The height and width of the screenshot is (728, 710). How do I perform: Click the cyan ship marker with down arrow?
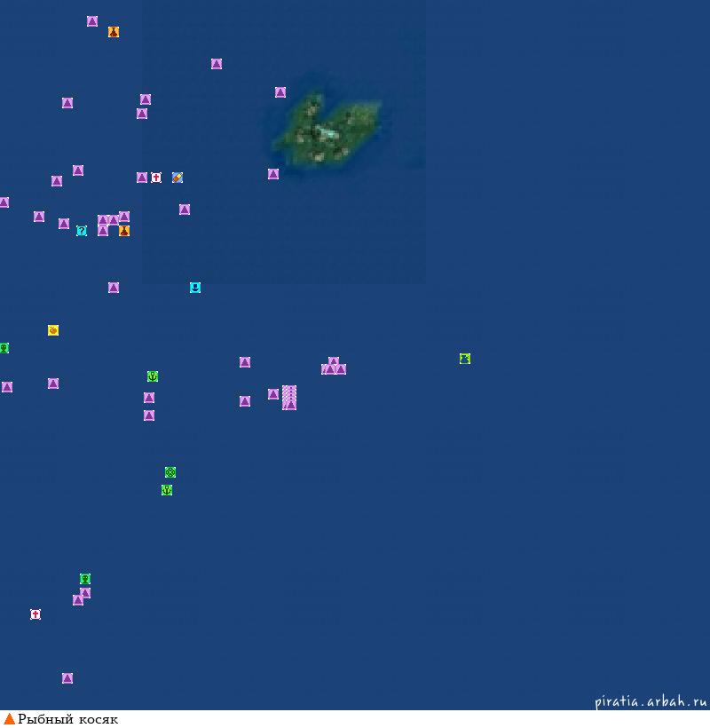(x=195, y=288)
